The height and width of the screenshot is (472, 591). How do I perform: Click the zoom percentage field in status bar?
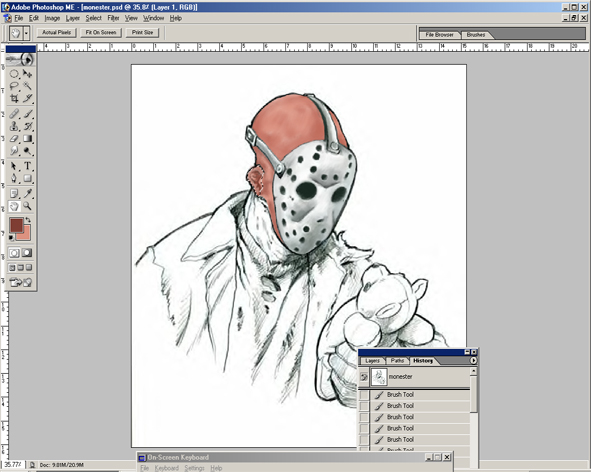pos(13,465)
